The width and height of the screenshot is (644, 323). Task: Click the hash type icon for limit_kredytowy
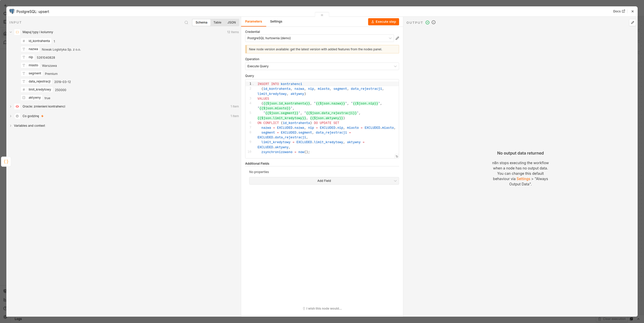click(24, 90)
